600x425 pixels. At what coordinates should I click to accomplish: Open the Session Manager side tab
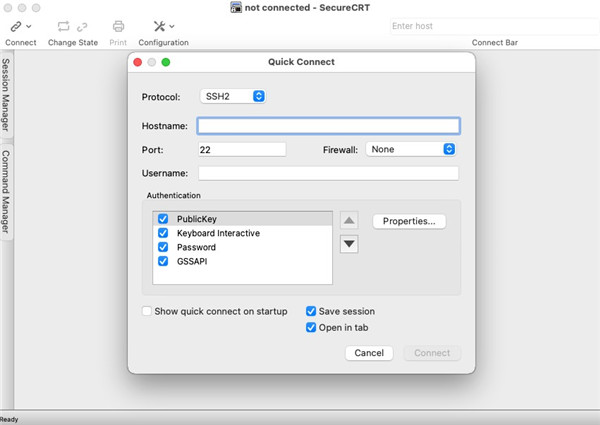(x=6, y=94)
